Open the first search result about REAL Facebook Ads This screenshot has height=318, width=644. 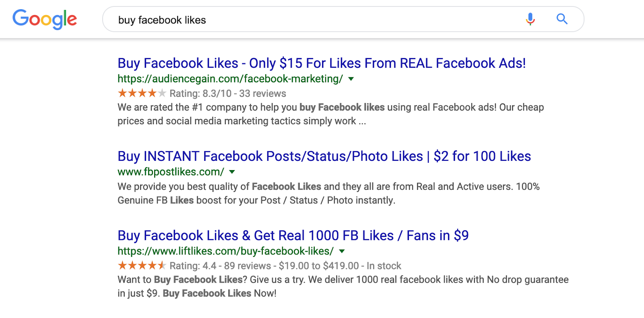322,63
